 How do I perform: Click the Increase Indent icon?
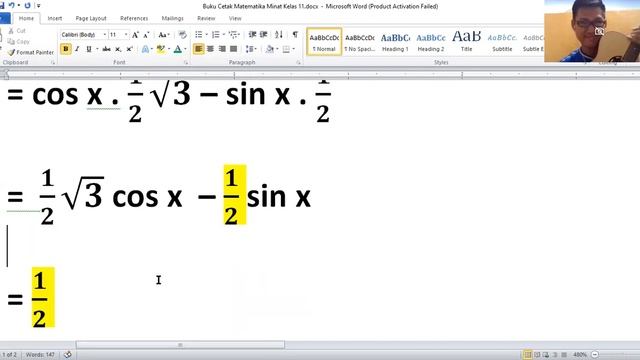tap(264, 35)
